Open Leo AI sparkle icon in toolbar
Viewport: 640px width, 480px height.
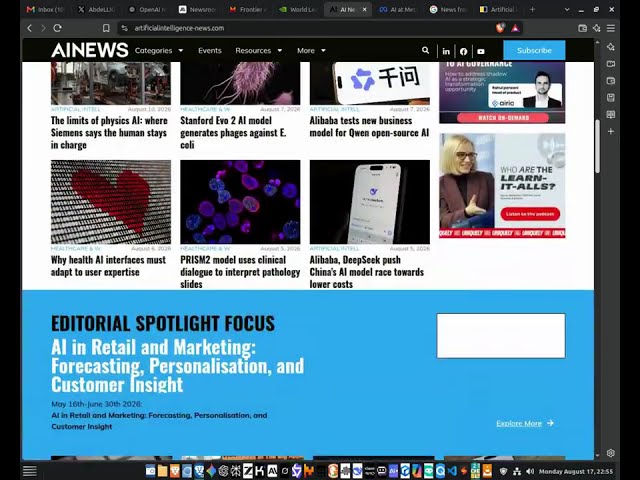(596, 28)
